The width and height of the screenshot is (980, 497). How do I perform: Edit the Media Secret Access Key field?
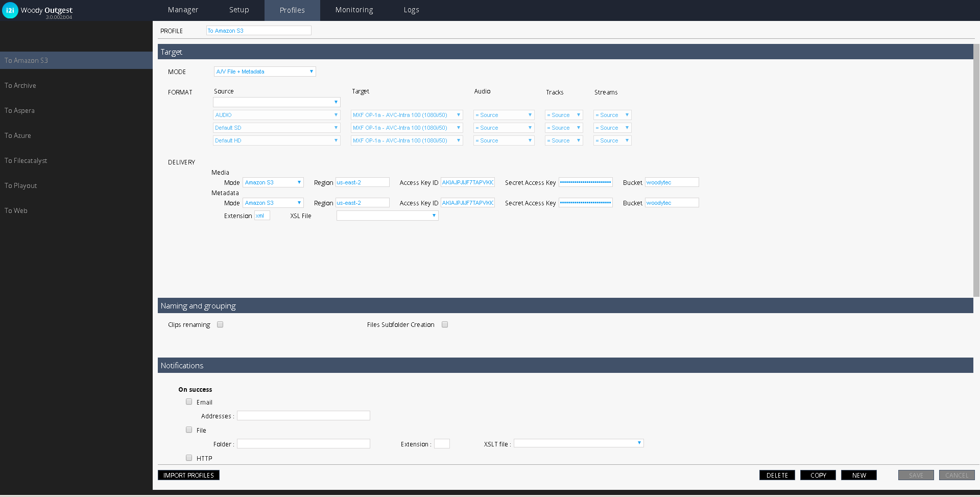pyautogui.click(x=586, y=182)
